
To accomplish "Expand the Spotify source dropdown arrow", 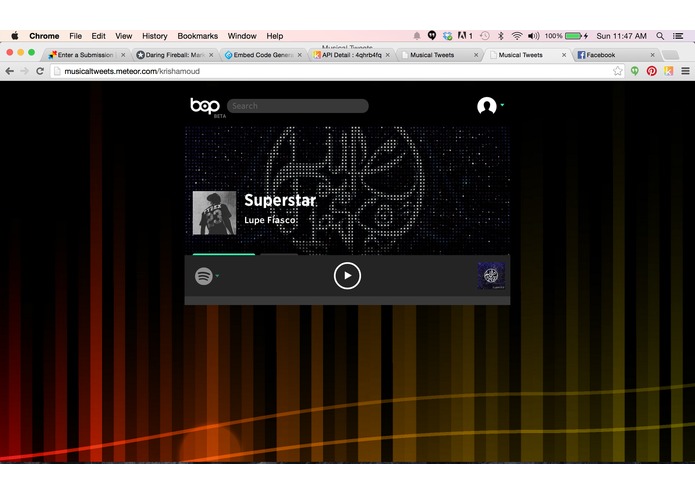I will pos(217,276).
